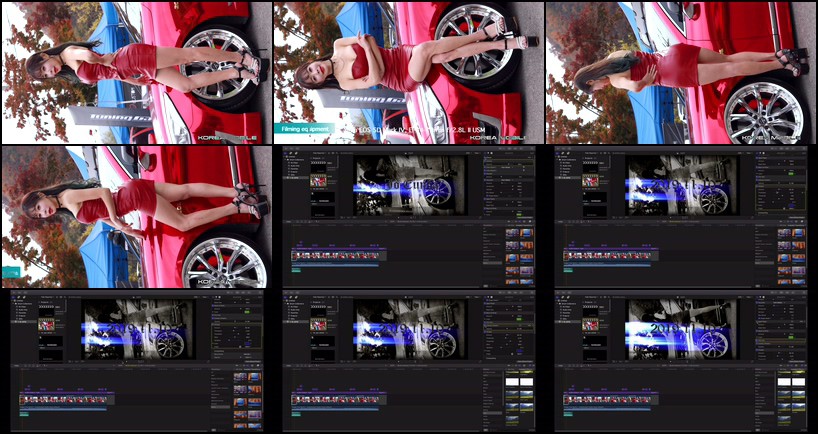Toggle first inspector section checkbox in Jo Cindy editor frame
The height and width of the screenshot is (434, 818).
(x=486, y=158)
